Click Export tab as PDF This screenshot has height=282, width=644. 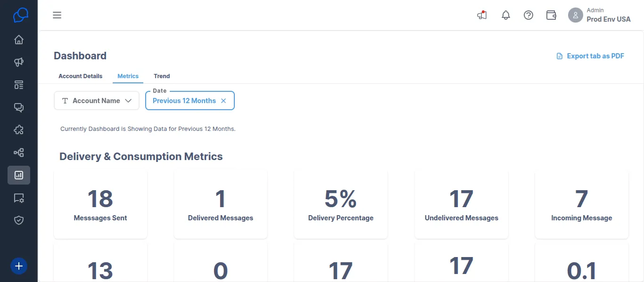pos(590,56)
